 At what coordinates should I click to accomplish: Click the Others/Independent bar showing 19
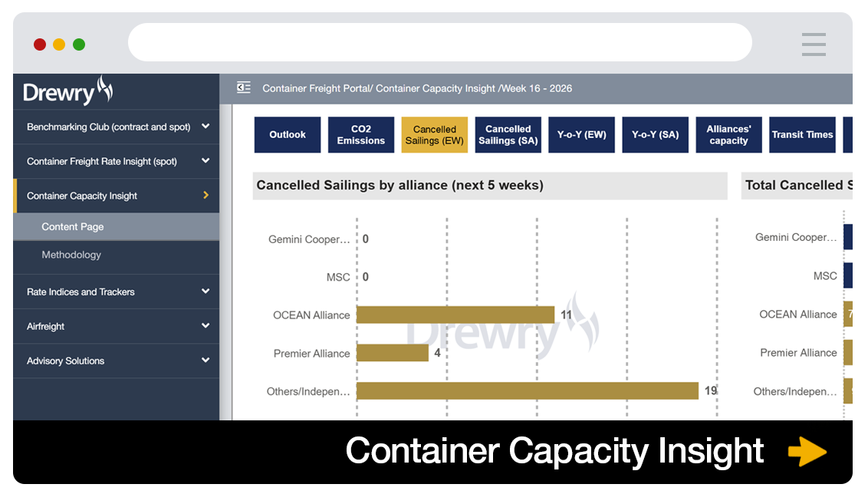pos(528,391)
